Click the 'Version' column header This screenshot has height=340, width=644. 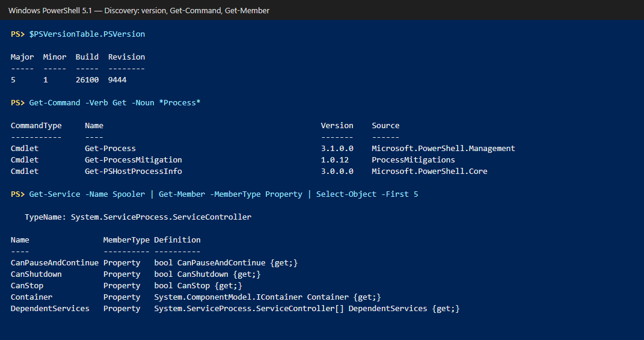(x=337, y=125)
